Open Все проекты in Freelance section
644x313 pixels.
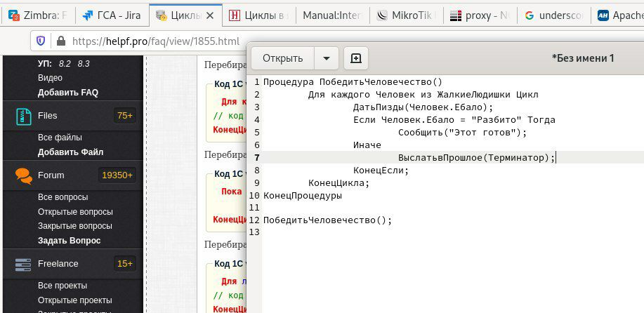63,286
